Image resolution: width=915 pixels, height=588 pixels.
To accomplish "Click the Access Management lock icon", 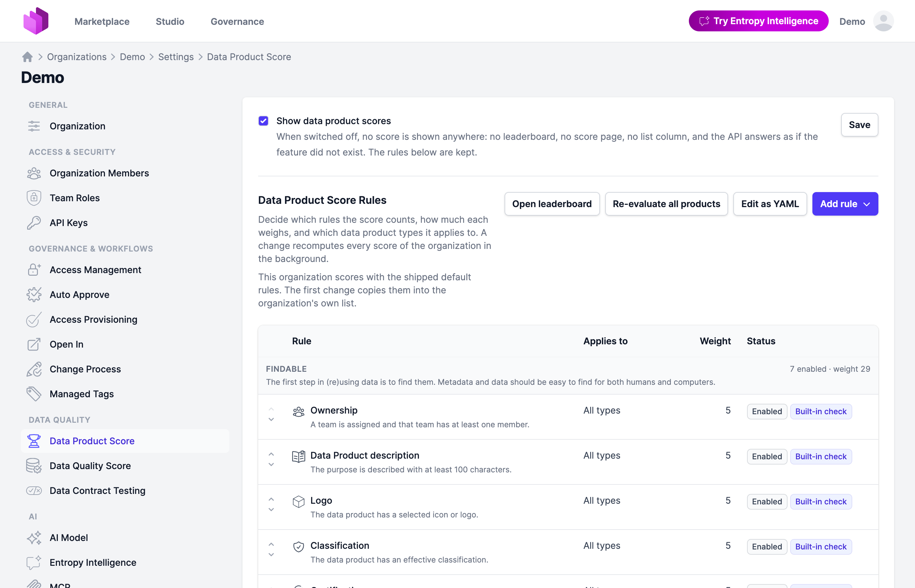I will click(x=34, y=270).
